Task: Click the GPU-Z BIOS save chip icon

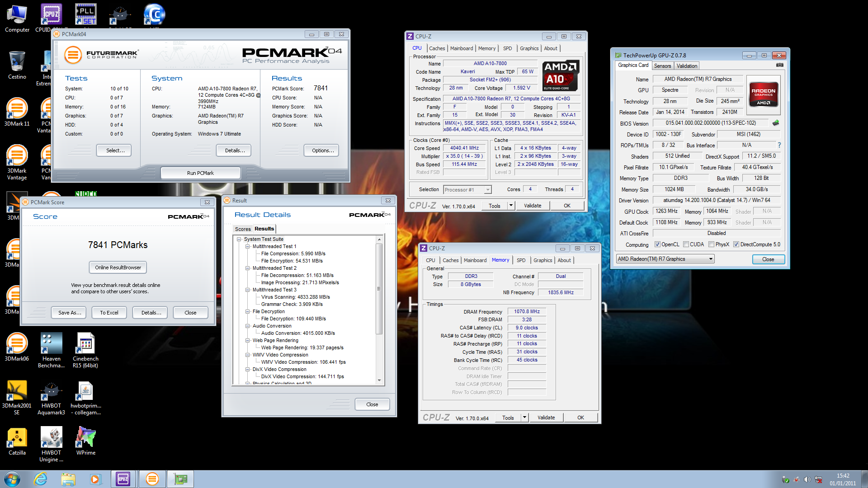Action: pos(776,123)
